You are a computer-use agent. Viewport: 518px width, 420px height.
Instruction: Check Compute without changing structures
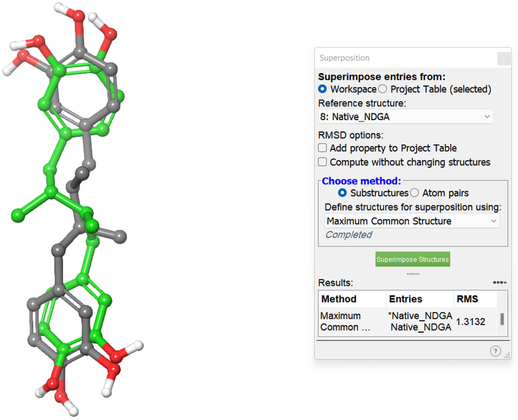coord(322,162)
